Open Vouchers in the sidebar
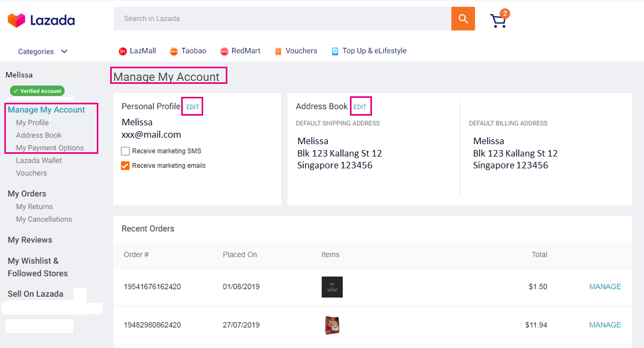This screenshot has width=644, height=348. [31, 173]
